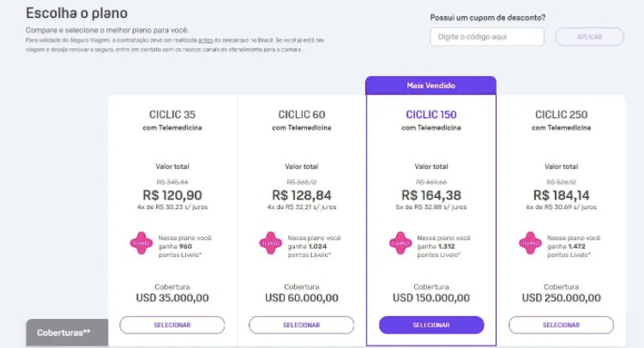
Task: Focus the discount coupon code field
Action: coord(487,37)
